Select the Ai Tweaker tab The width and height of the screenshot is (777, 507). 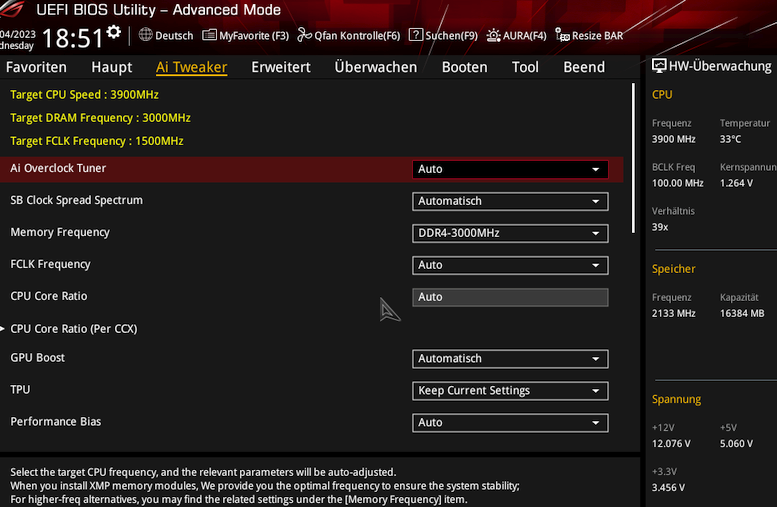pyautogui.click(x=191, y=67)
